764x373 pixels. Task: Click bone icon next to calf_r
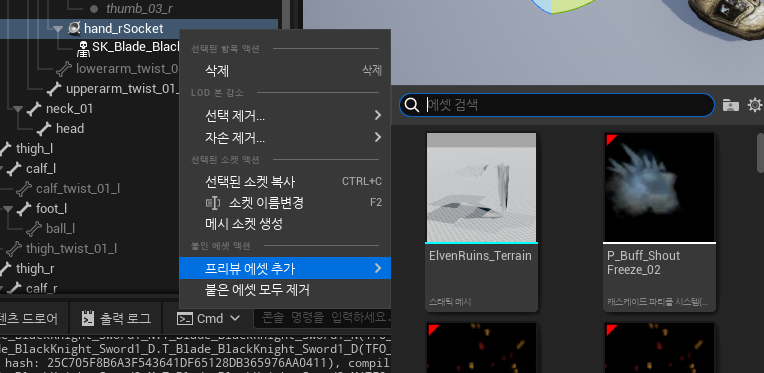point(14,288)
